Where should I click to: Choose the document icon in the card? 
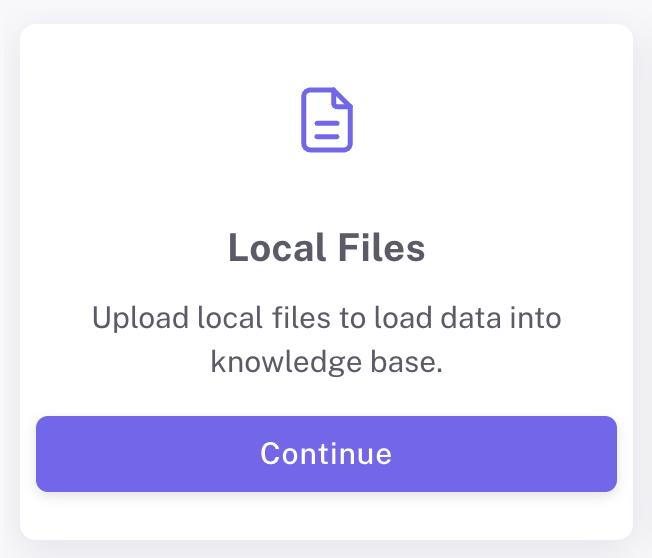[327, 120]
